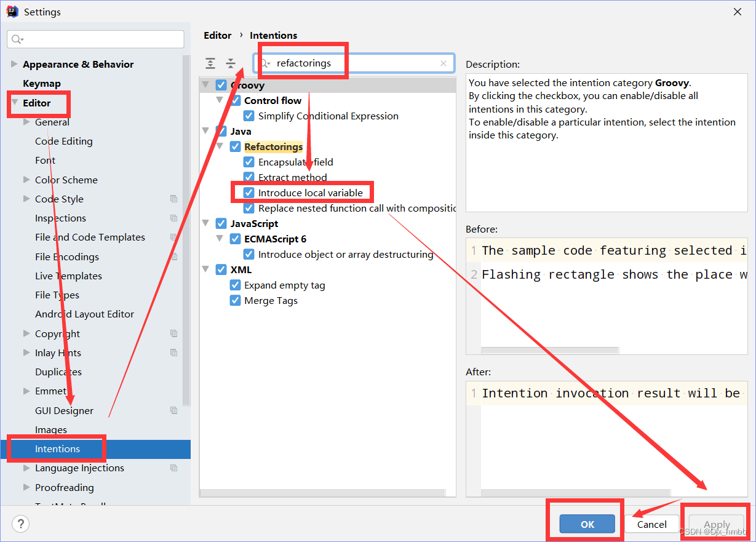
Task: Uncheck Expand empty tag intention
Action: point(235,285)
